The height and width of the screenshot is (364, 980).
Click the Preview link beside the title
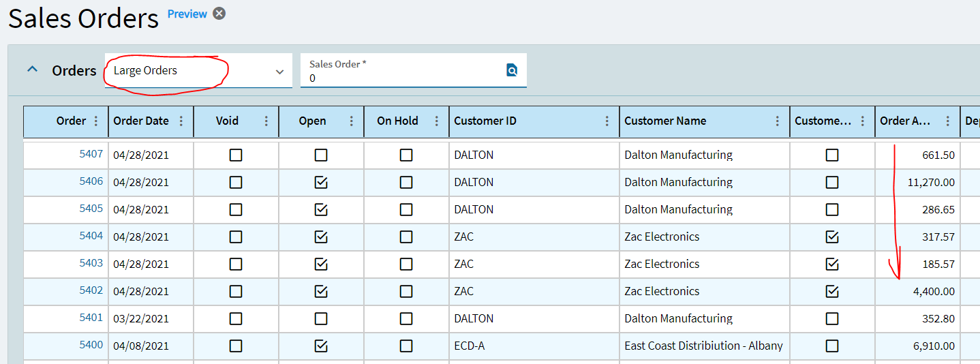[x=187, y=14]
